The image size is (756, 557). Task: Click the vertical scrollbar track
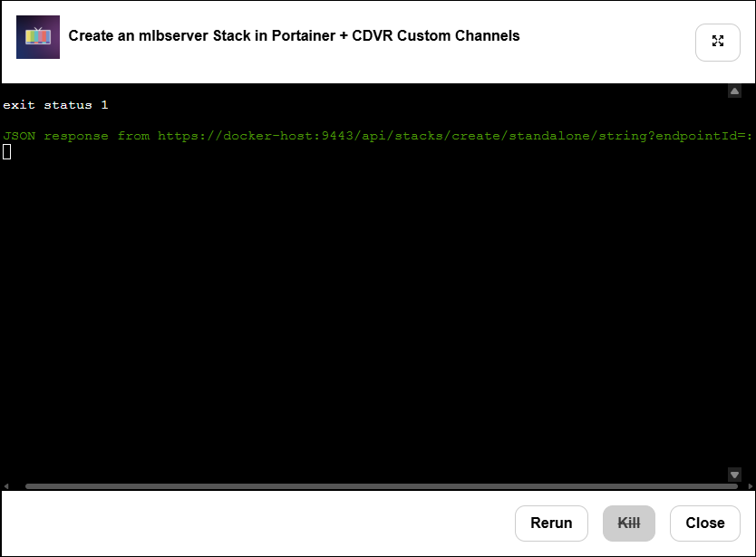[x=734, y=281]
